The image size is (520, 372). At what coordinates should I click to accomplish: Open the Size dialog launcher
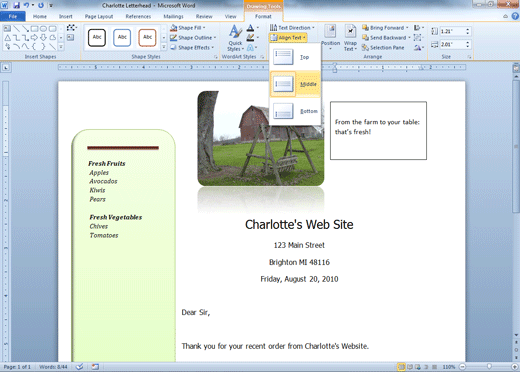[469, 57]
